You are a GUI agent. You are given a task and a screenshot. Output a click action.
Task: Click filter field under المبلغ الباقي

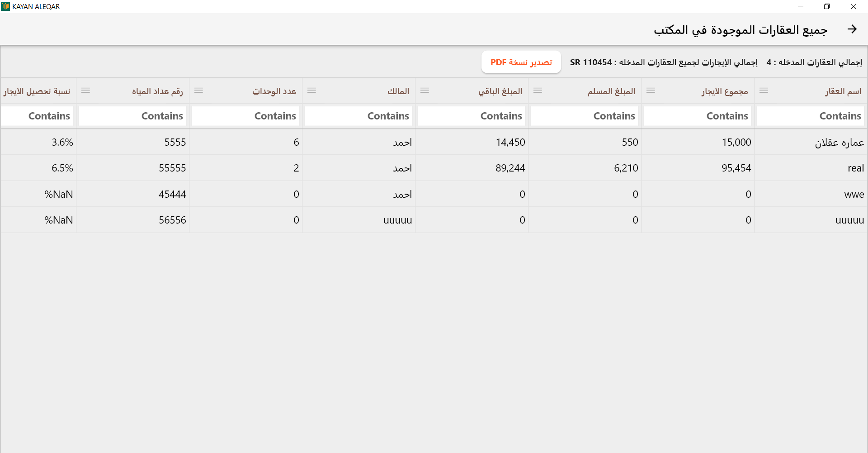[472, 116]
